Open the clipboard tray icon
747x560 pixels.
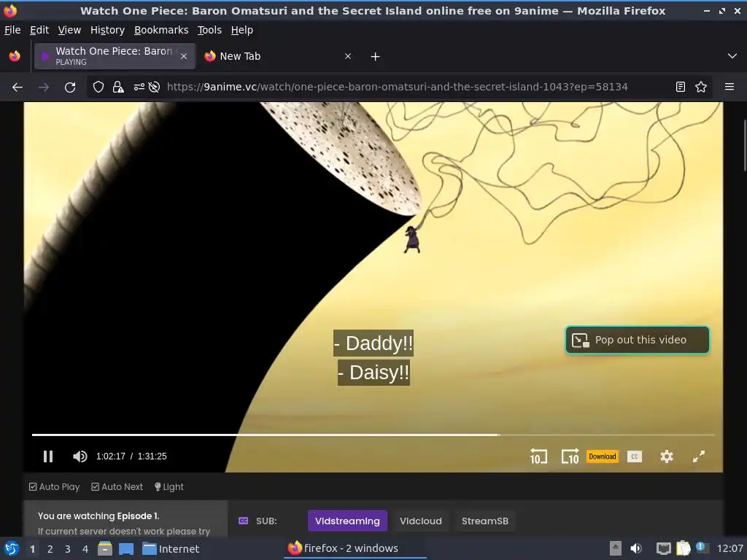(x=683, y=548)
